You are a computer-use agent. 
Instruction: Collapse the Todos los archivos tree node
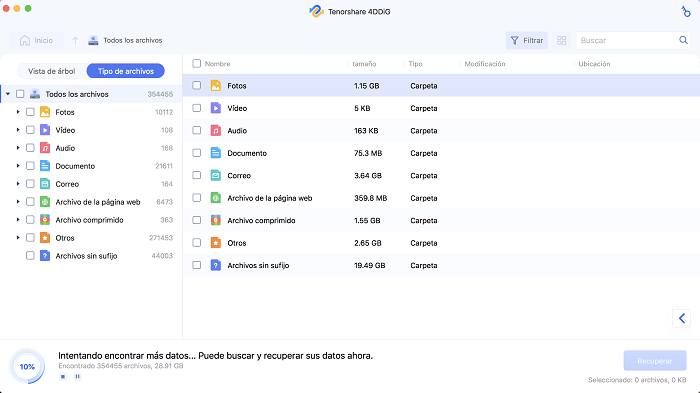click(x=8, y=94)
